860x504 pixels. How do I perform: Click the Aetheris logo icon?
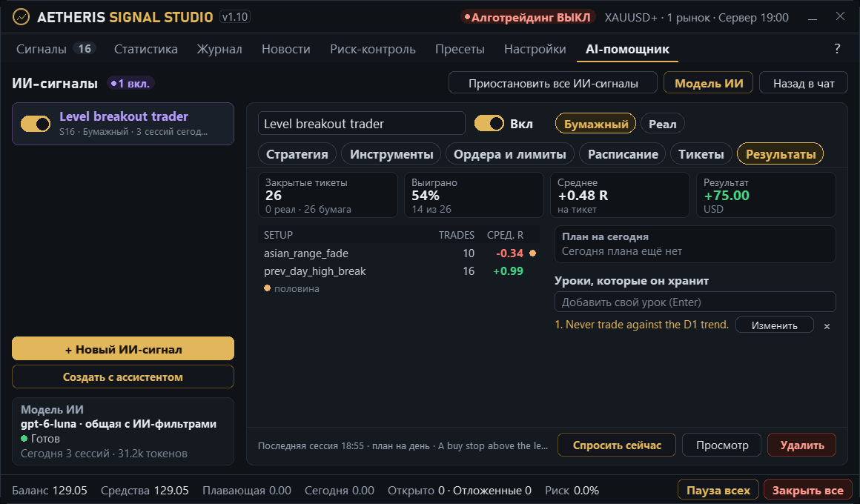(21, 17)
